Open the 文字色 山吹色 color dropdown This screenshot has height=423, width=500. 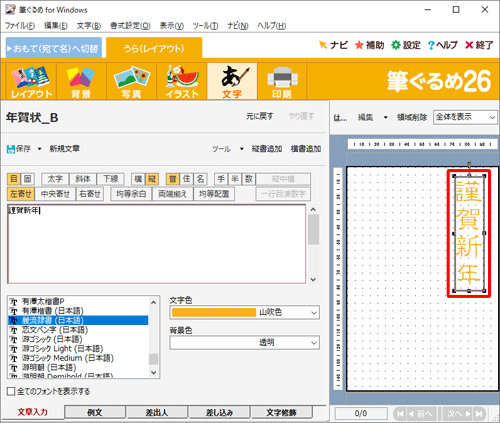tap(244, 313)
